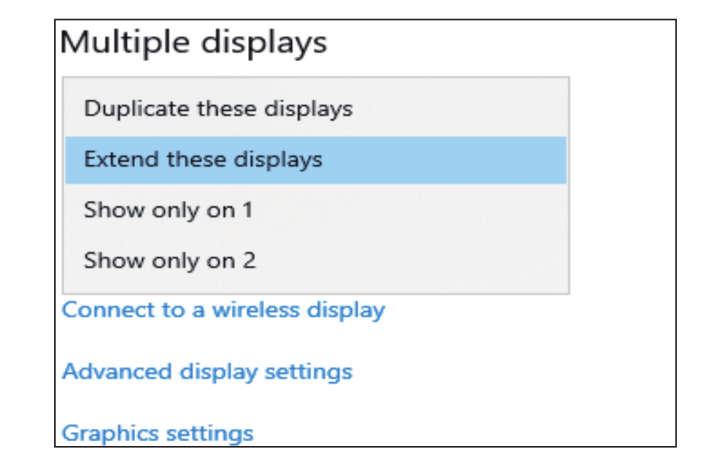View advanced display settings

point(207,372)
